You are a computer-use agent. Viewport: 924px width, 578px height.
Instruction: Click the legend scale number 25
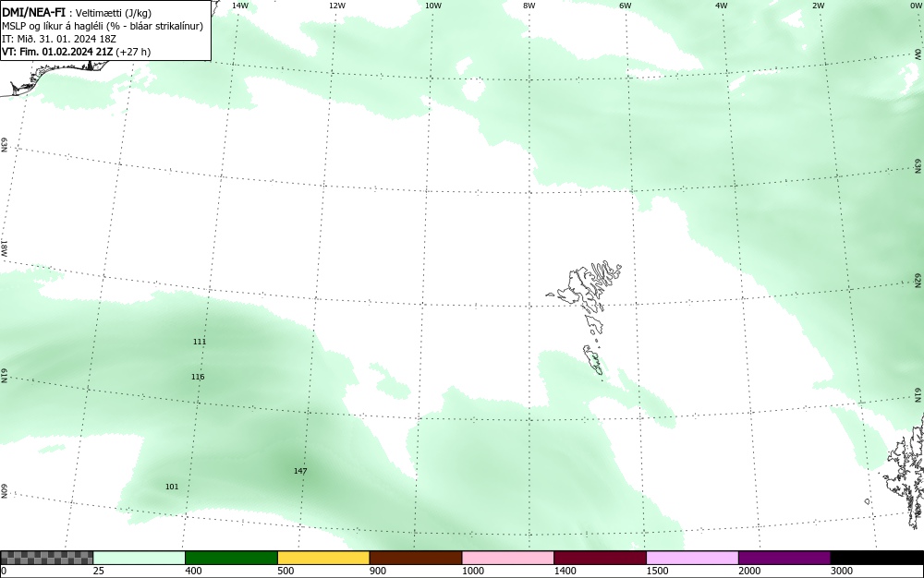pos(99,571)
